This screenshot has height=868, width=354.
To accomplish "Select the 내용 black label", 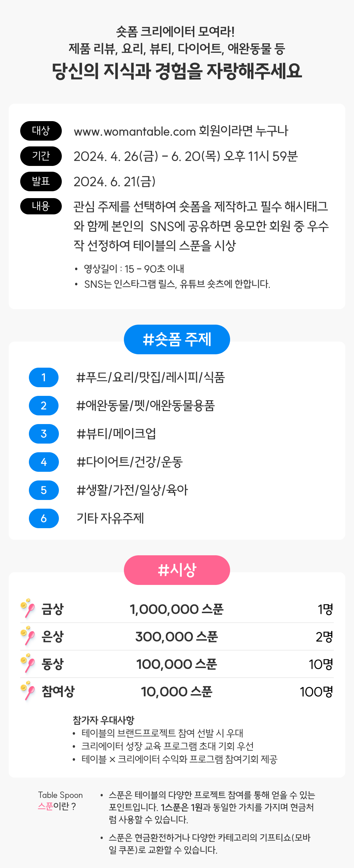I will click(x=41, y=206).
